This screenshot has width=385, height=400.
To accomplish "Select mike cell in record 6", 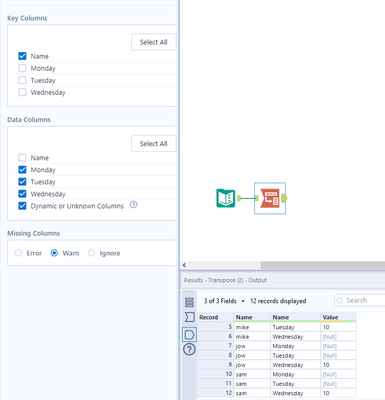I will coord(252,337).
